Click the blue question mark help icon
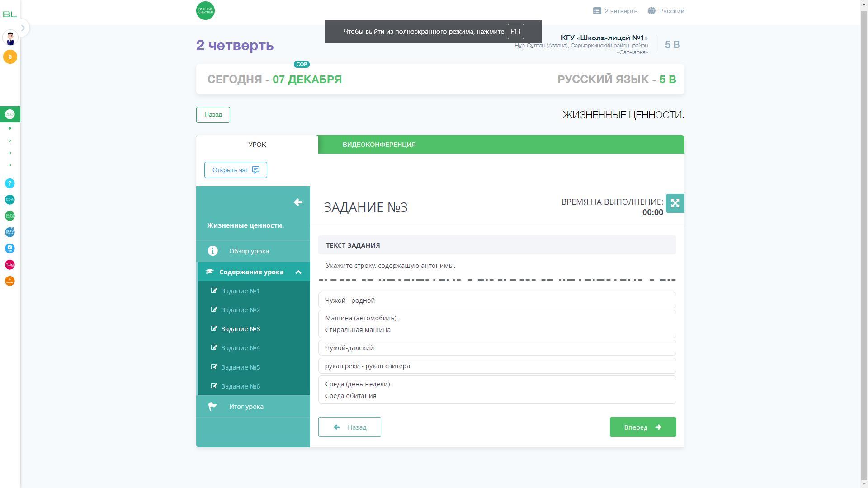Image resolution: width=868 pixels, height=488 pixels. (x=10, y=183)
